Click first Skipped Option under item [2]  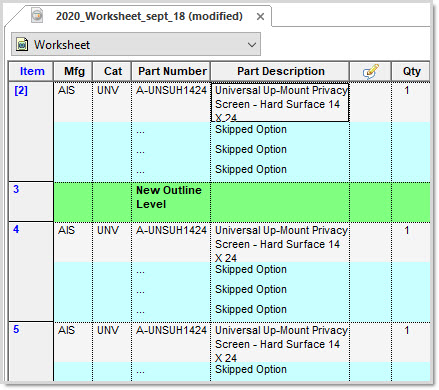pyautogui.click(x=251, y=129)
